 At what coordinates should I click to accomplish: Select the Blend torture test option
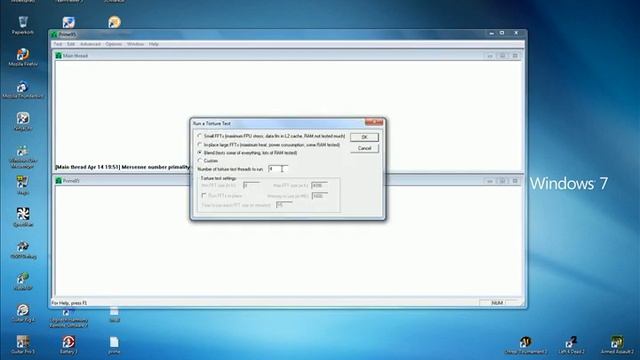(x=200, y=153)
